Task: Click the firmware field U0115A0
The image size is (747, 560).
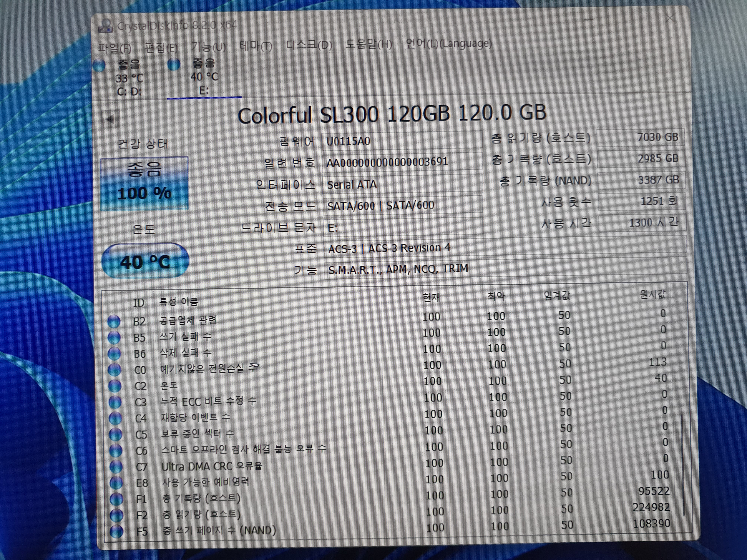Action: tap(402, 140)
